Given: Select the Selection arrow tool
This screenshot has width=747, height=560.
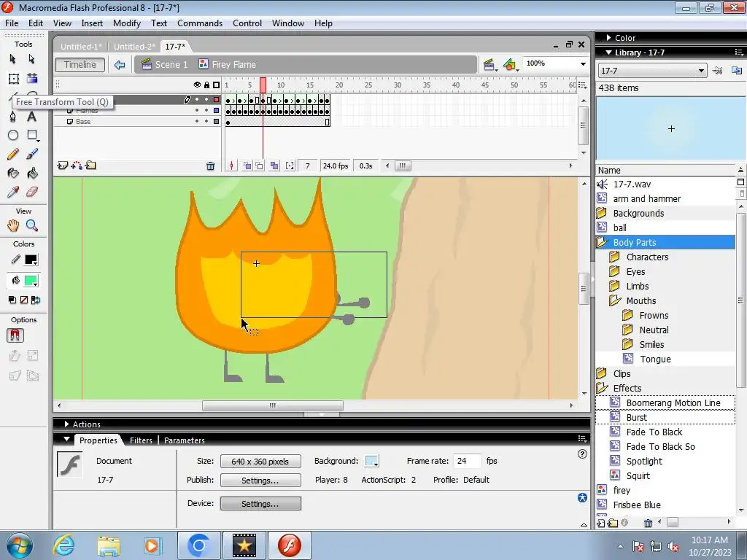Looking at the screenshot, I should pyautogui.click(x=13, y=58).
